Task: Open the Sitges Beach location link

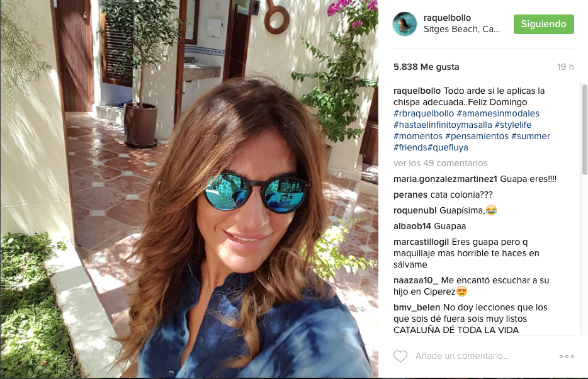Action: 461,29
